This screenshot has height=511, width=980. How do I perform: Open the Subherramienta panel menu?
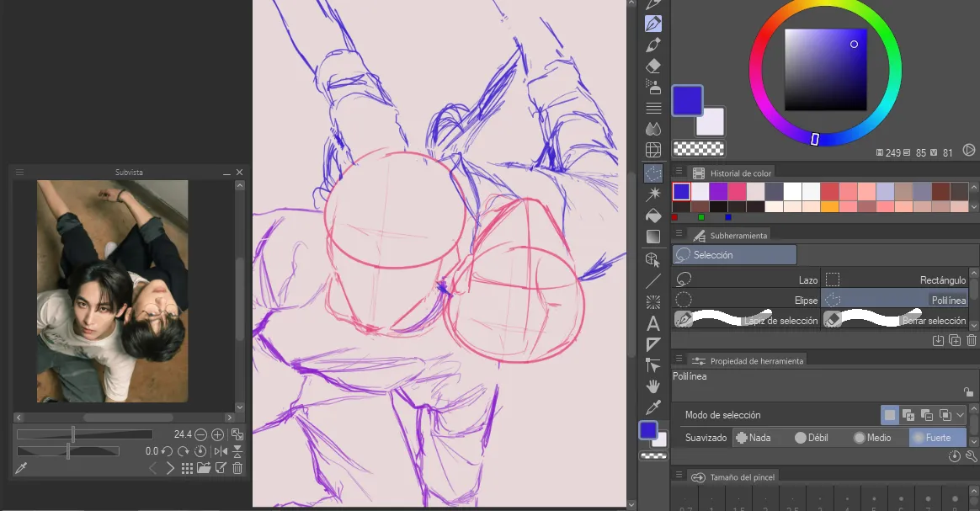679,233
